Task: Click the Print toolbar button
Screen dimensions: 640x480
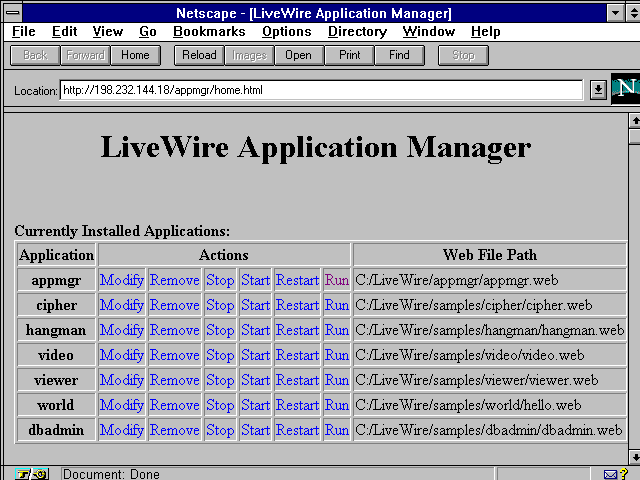Action: [x=349, y=56]
